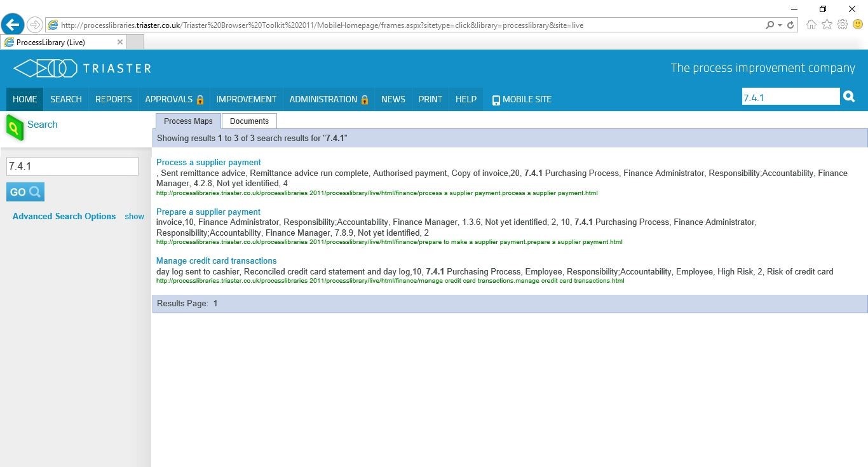868x467 pixels.
Task: Switch to the MOBILE SITE
Action: [522, 99]
